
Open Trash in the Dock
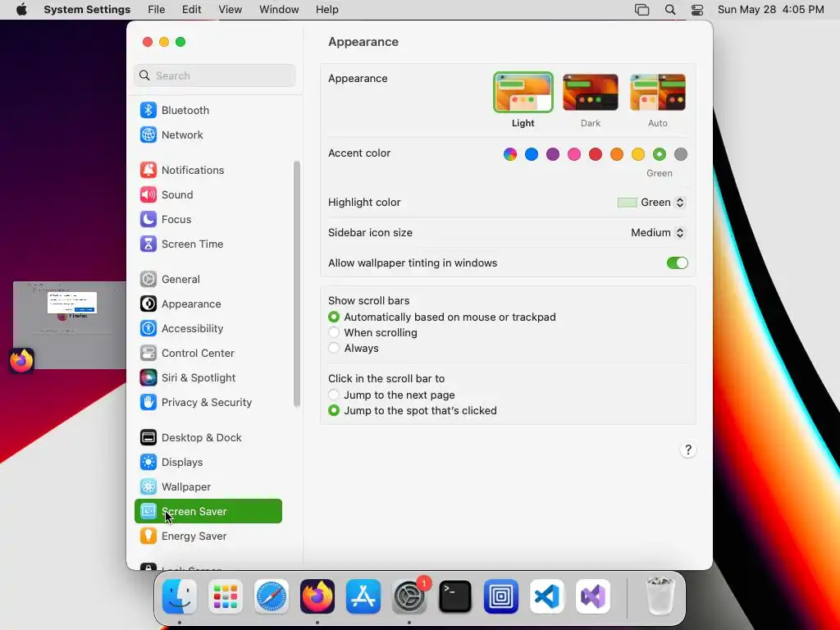[x=660, y=596]
